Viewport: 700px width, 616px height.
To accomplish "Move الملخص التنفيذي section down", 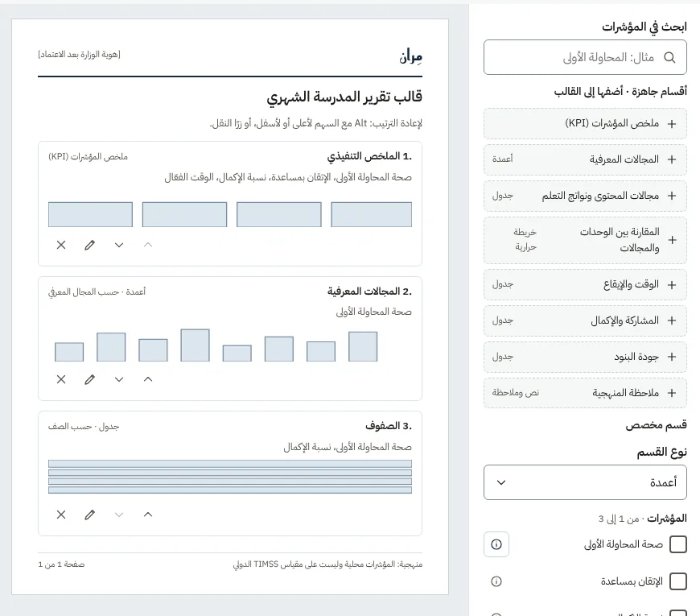I will (119, 245).
